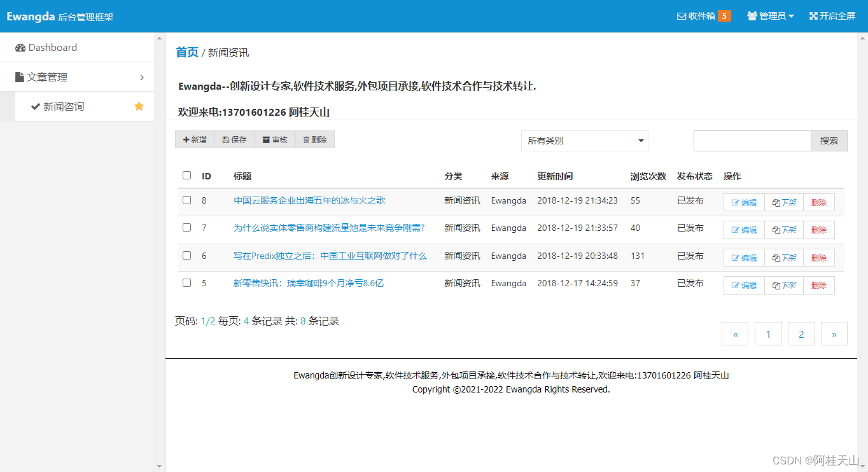
Task: Click the 审核 review button
Action: point(275,139)
